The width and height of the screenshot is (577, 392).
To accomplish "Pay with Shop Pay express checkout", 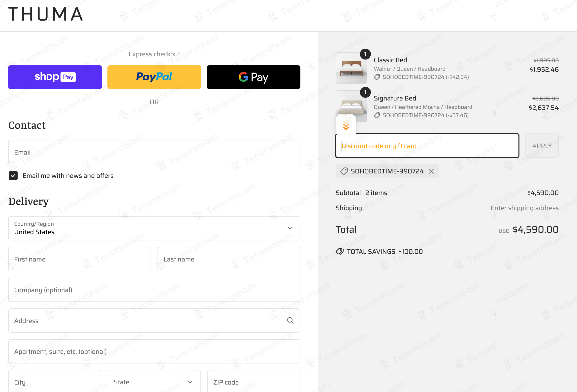I will (55, 77).
